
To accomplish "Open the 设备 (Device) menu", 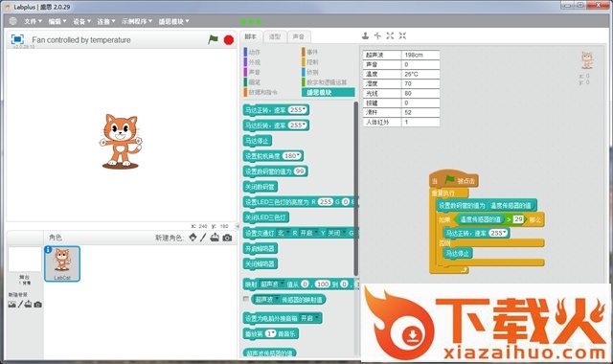I will click(81, 21).
